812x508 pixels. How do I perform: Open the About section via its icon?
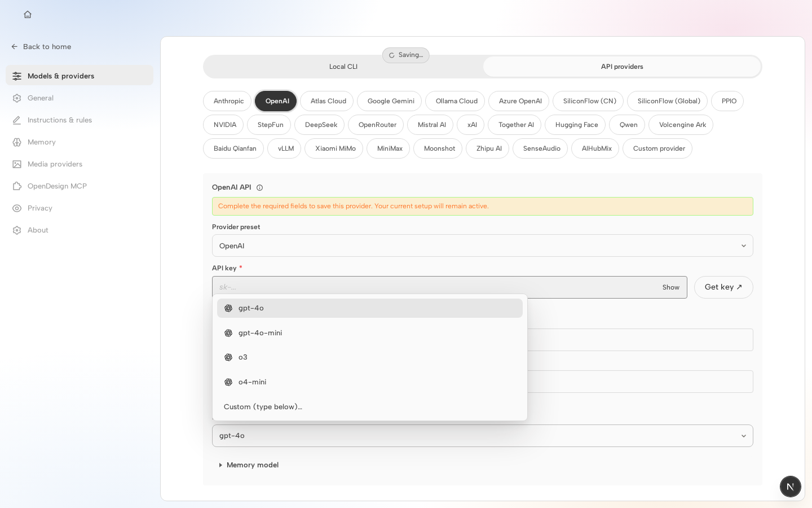[17, 230]
